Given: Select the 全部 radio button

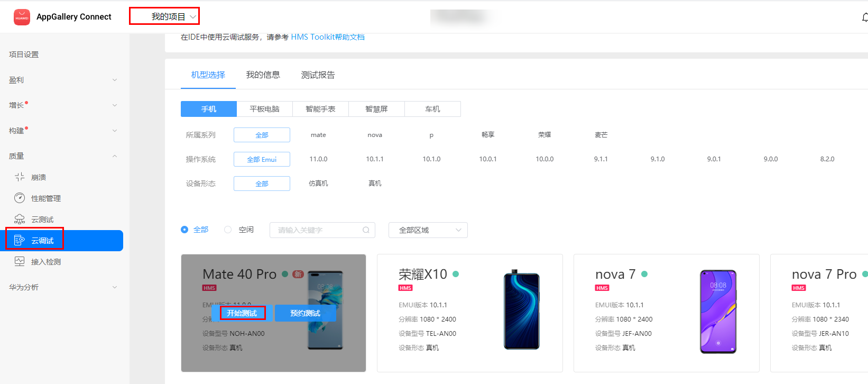Looking at the screenshot, I should (x=184, y=230).
